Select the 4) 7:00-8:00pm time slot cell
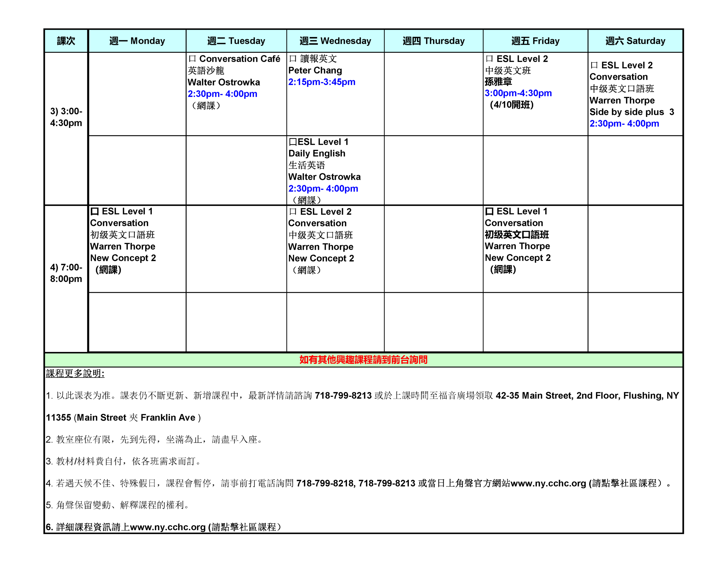Viewport: 728px width, 563px height. (x=66, y=273)
